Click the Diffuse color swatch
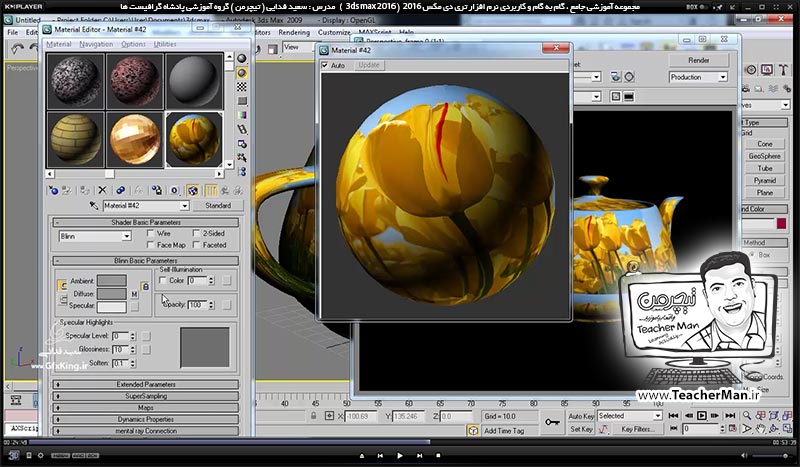This screenshot has height=467, width=800. (x=112, y=293)
